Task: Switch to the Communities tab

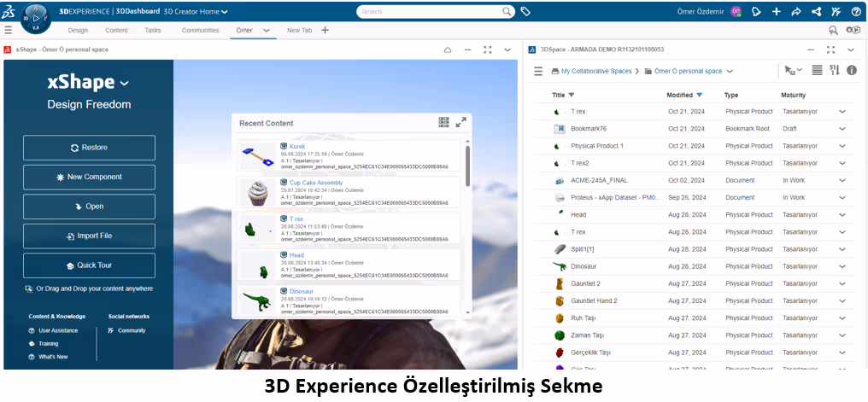Action: click(x=201, y=31)
